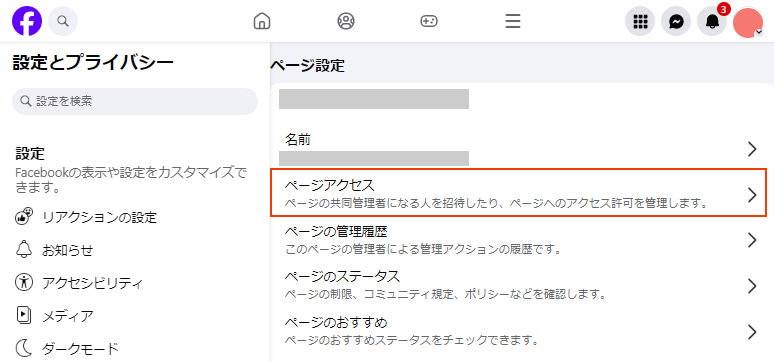Click the 設定 section title in the sidebar
Screen dimensions: 774x362
tap(30, 153)
